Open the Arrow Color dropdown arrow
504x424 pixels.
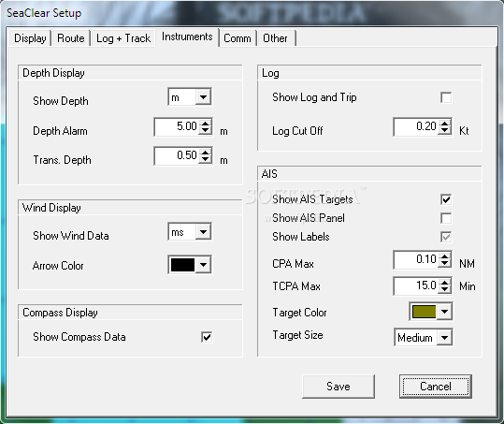tap(203, 265)
